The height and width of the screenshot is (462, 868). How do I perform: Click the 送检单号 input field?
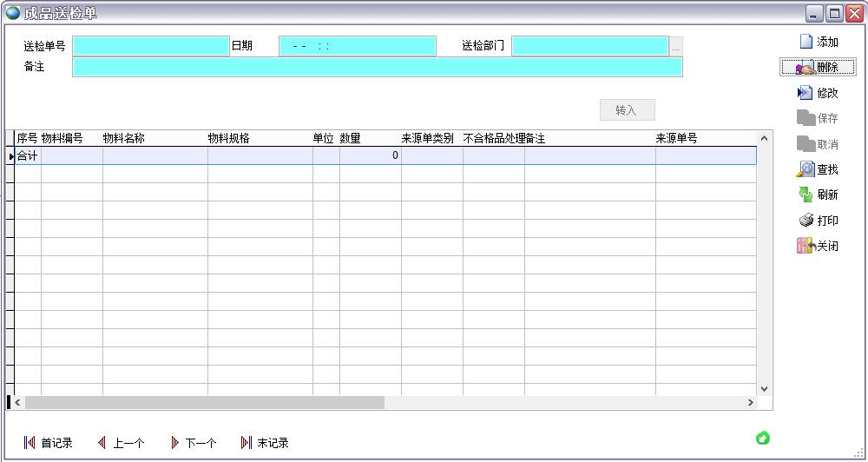[150, 46]
